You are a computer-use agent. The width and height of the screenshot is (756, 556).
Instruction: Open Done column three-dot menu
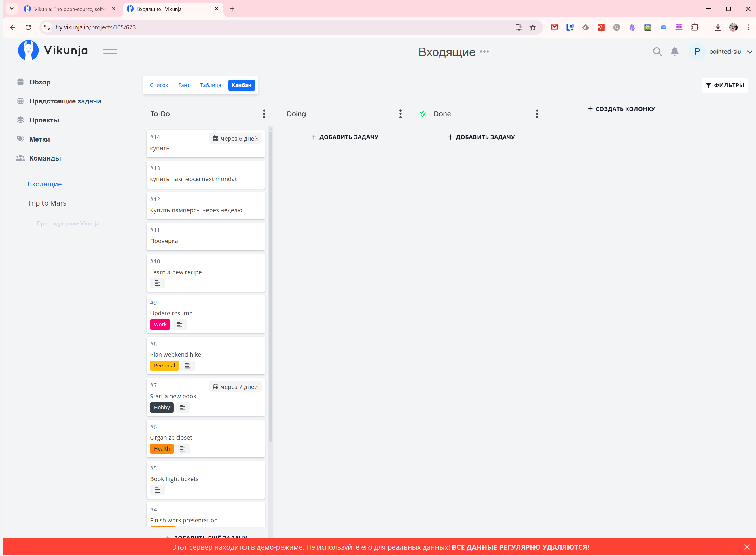537,114
